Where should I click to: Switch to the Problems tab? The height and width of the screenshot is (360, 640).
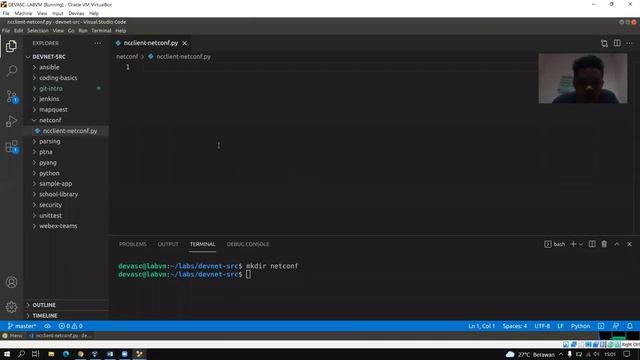coord(133,244)
